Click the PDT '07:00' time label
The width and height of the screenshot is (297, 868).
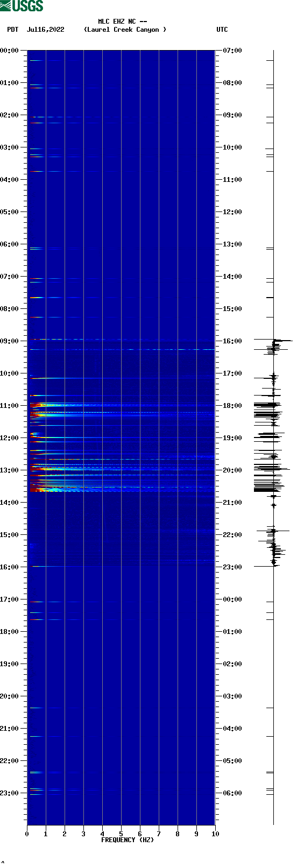click(10, 277)
